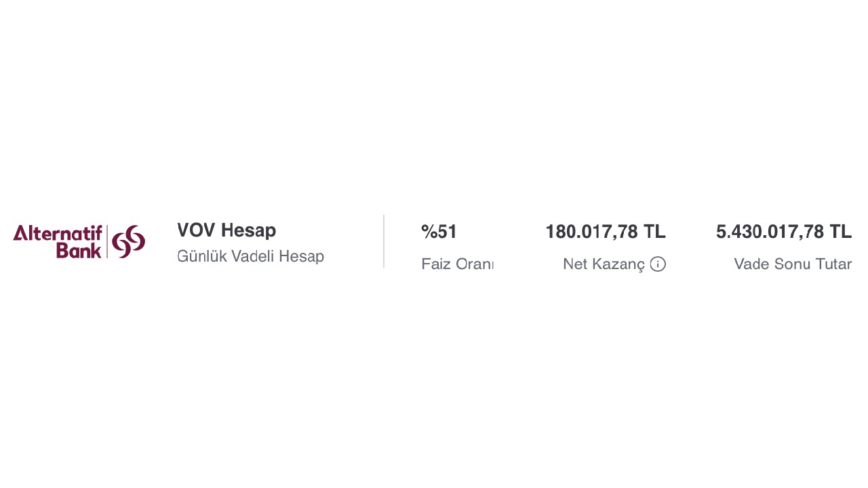This screenshot has width=868, height=488.
Task: Click the Net Kazanç label text
Action: [x=604, y=264]
